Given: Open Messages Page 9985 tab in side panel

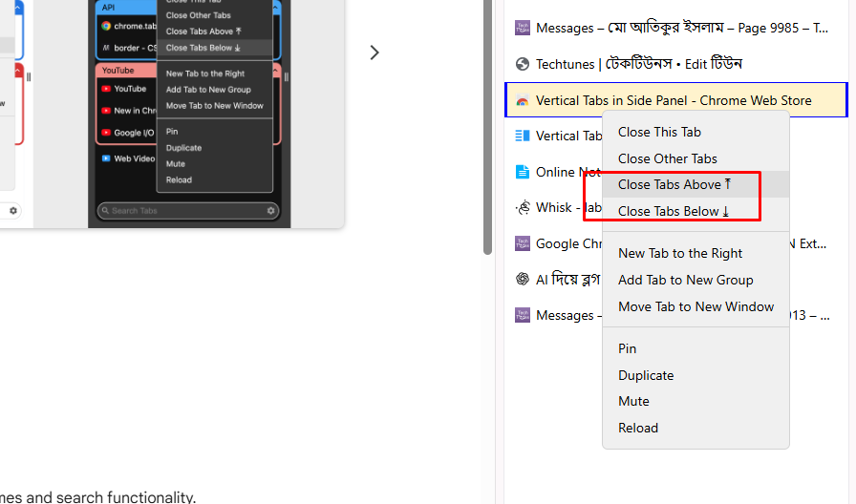Looking at the screenshot, I should 675,28.
